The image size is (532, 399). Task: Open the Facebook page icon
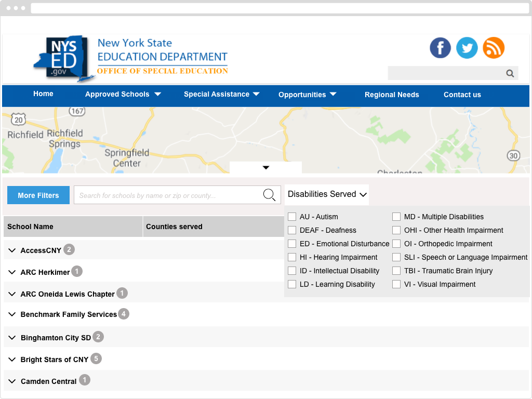[x=440, y=48]
